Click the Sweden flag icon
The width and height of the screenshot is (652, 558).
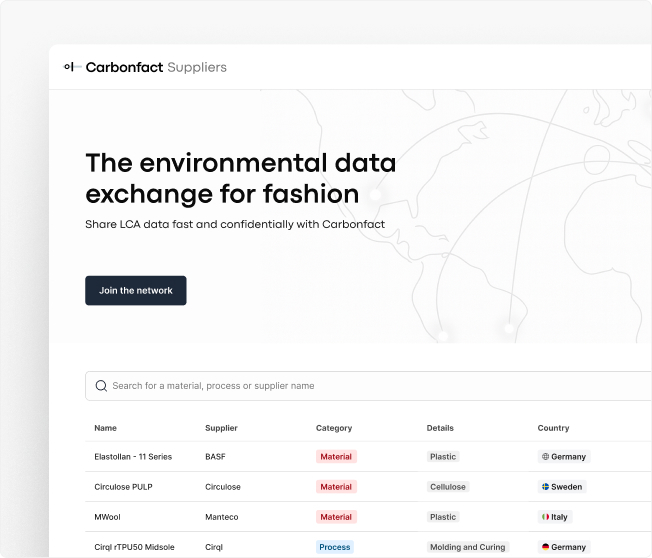point(545,486)
